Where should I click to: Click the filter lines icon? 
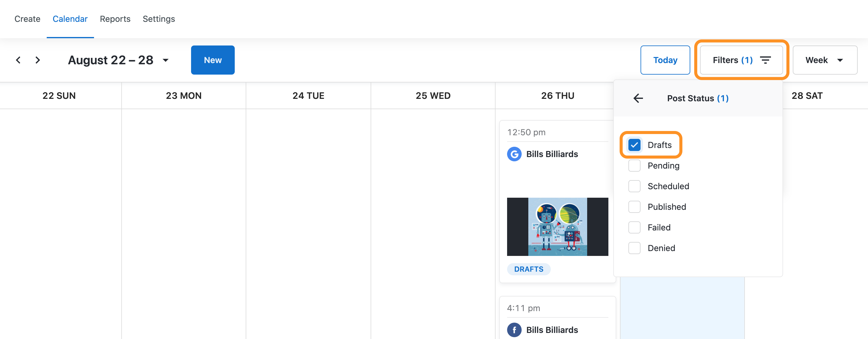coord(765,60)
